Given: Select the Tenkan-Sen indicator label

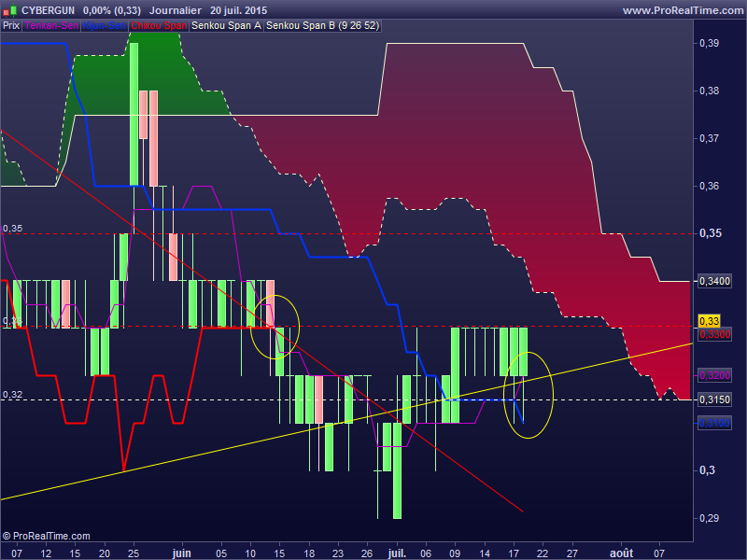Looking at the screenshot, I should (51, 25).
